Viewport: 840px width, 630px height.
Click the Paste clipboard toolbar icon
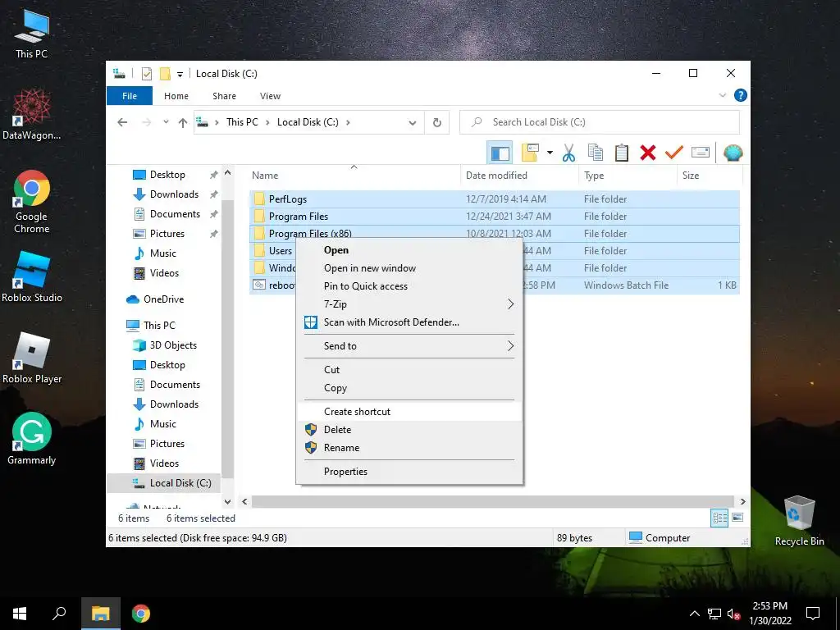point(622,153)
